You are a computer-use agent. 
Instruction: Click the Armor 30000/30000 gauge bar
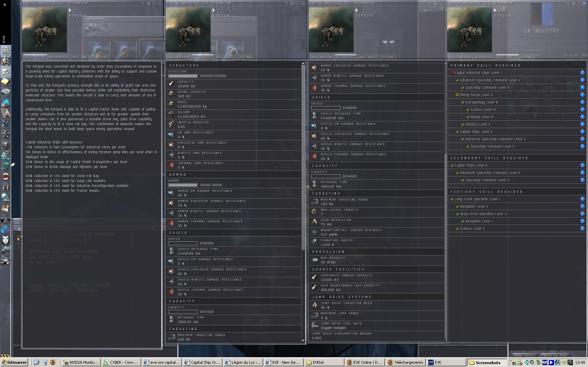click(183, 185)
